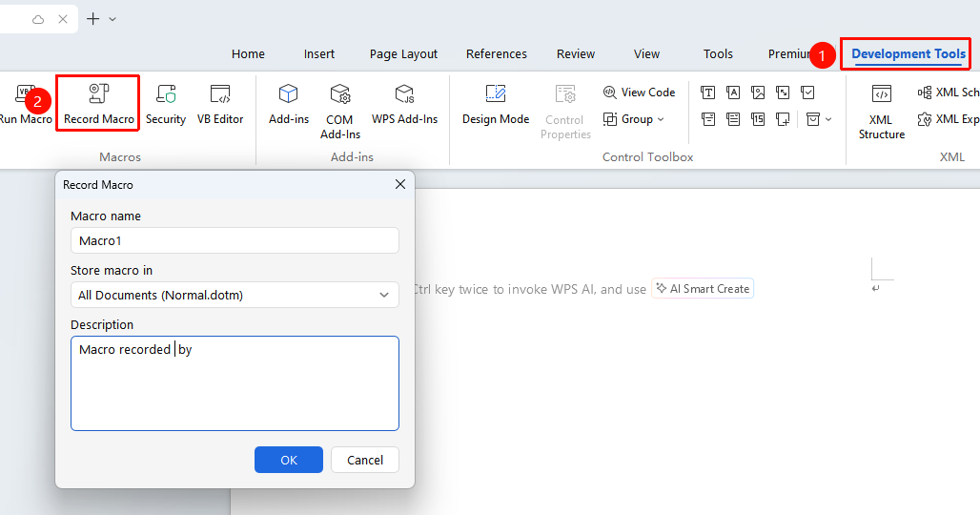This screenshot has width=980, height=515.
Task: Insert a repeating section content control
Action: point(783,119)
